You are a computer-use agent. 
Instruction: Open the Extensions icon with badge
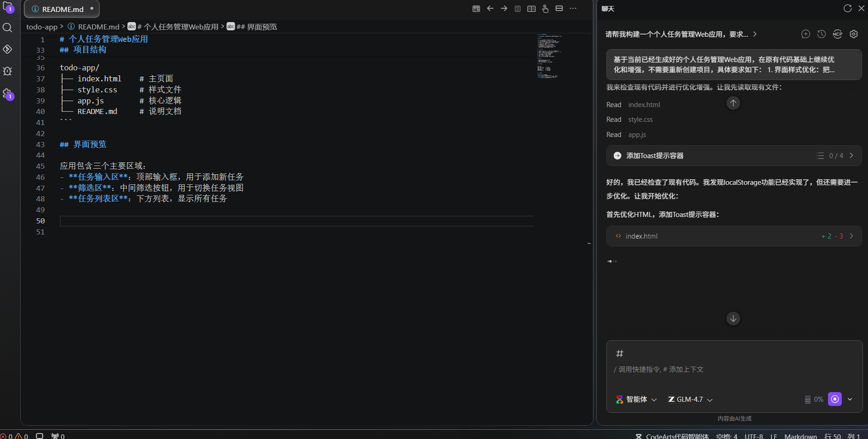tap(8, 94)
